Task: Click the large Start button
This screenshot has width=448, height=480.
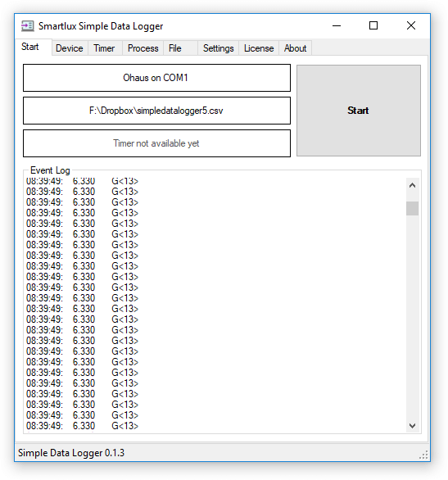Action: 359,111
